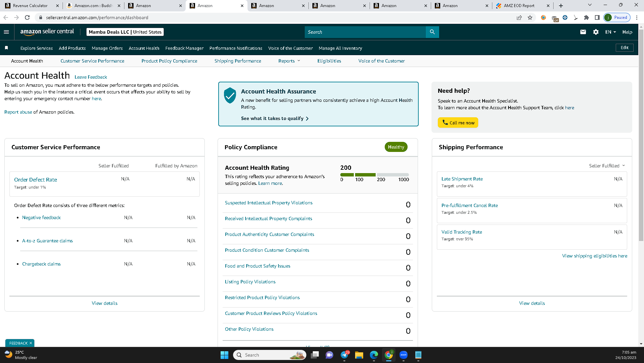Screen dimensions: 644x363
Task: Click the orange circular extension icon
Action: [x=543, y=17]
